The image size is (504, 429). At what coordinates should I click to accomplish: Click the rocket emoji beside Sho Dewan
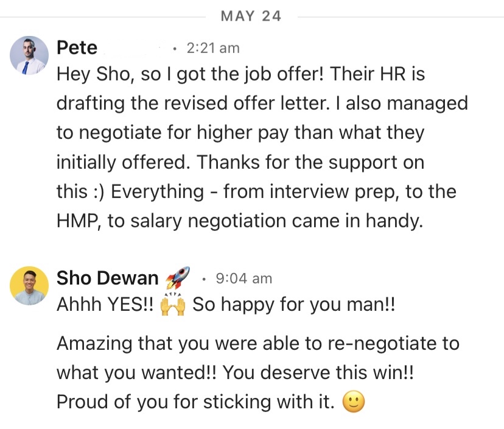(177, 278)
